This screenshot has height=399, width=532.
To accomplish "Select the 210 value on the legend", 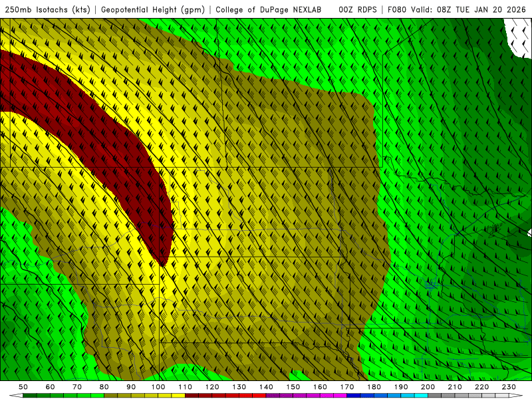I will pos(455,387).
